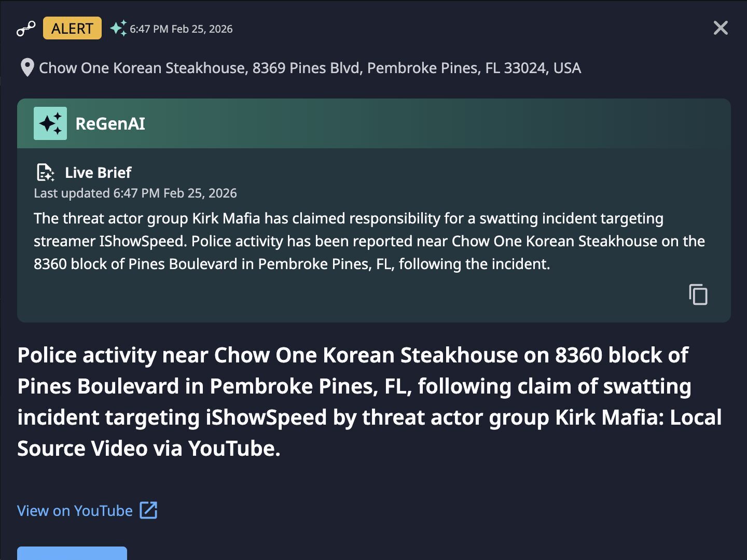Open the View on YouTube link
747x560 pixels.
coord(75,511)
